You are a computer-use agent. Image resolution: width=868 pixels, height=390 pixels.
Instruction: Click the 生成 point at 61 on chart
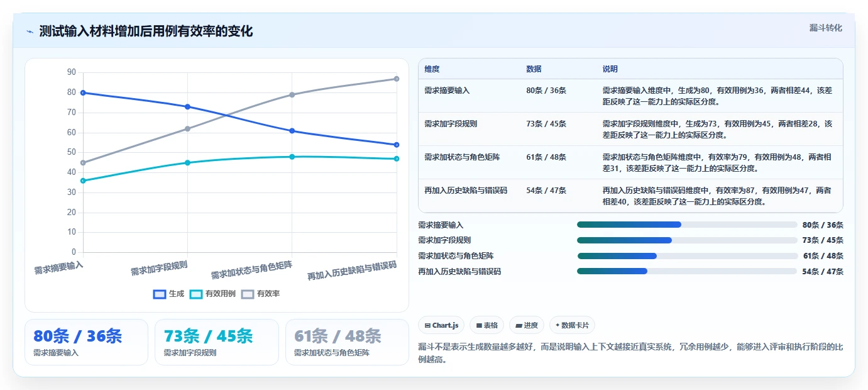tap(292, 131)
